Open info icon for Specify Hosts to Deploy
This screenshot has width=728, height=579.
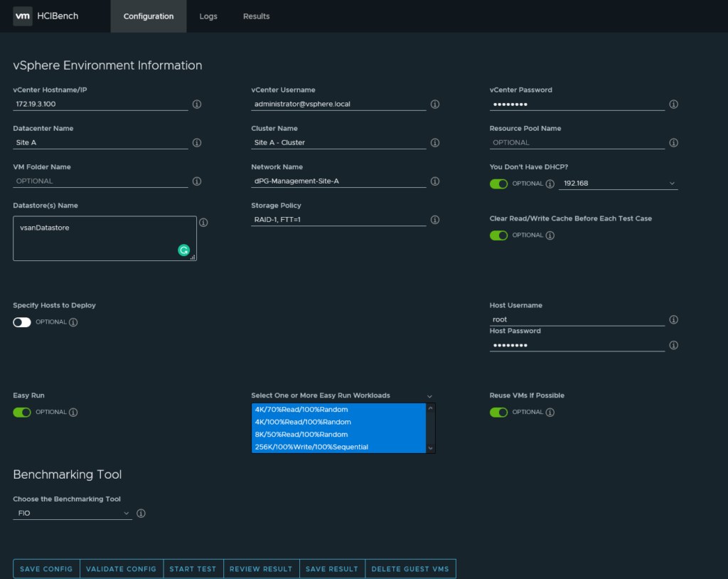pos(73,322)
